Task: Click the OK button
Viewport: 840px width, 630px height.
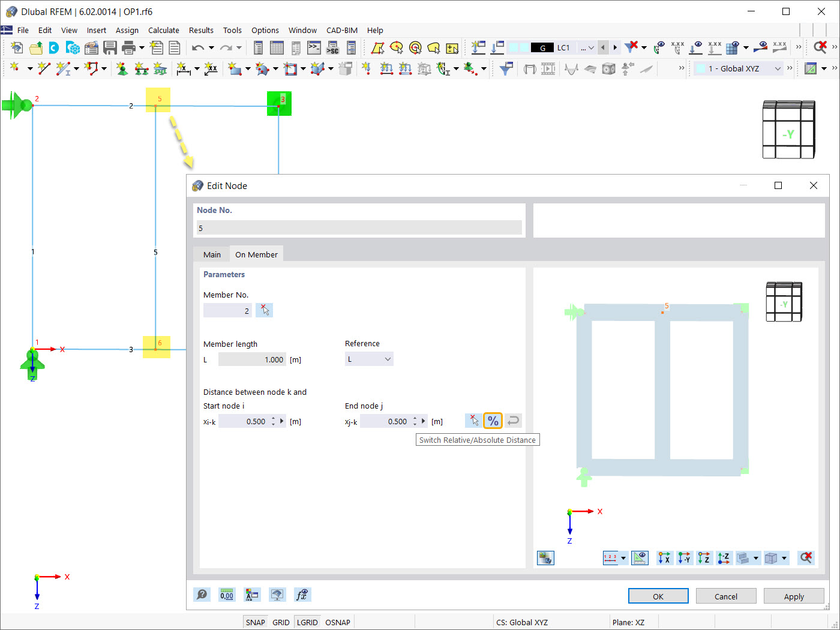Action: click(658, 596)
